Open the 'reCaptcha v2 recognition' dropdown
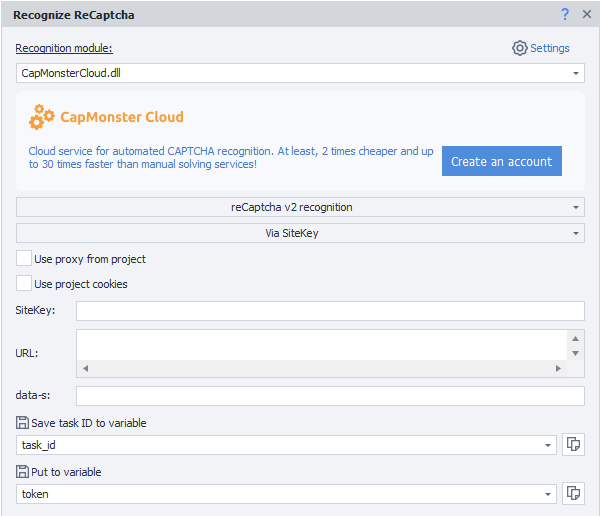 (576, 207)
